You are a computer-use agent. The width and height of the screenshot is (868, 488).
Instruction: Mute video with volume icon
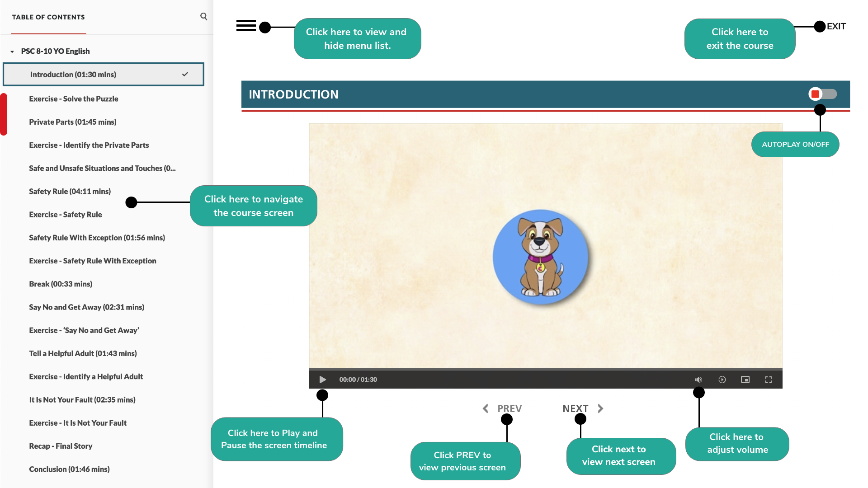coord(698,380)
